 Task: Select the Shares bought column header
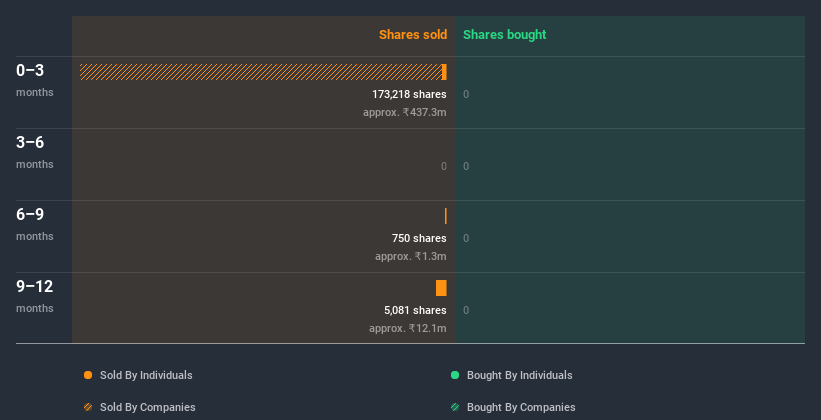(504, 35)
